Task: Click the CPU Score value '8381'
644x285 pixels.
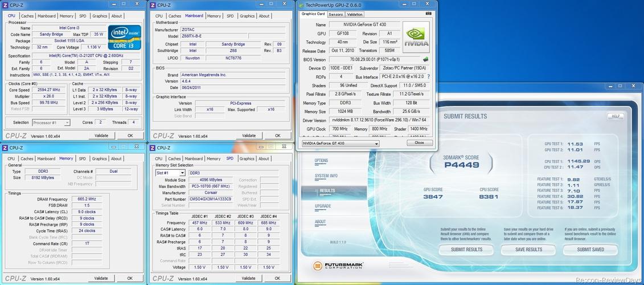Action: pos(489,197)
